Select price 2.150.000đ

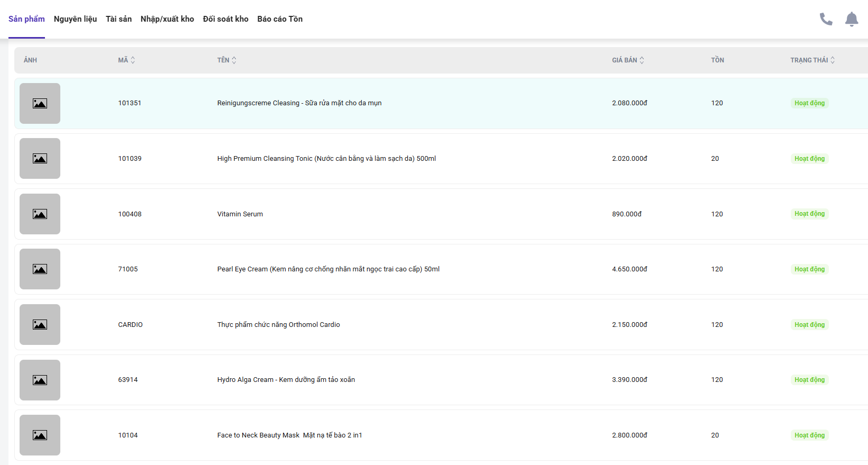point(629,325)
